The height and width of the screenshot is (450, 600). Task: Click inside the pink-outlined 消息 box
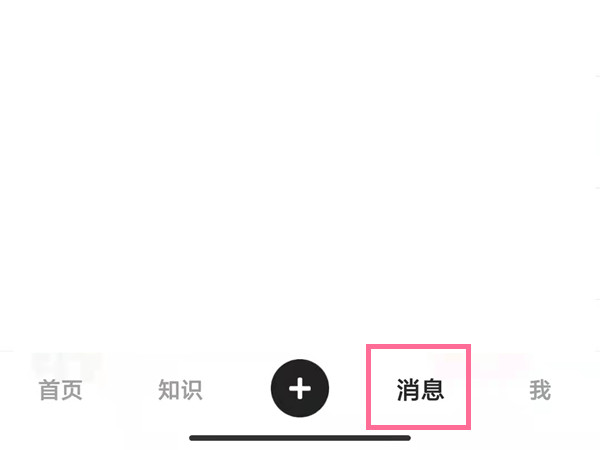pos(419,387)
